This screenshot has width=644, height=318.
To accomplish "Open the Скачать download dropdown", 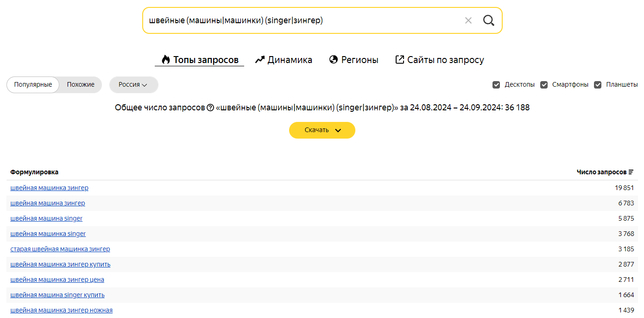I will 322,130.
